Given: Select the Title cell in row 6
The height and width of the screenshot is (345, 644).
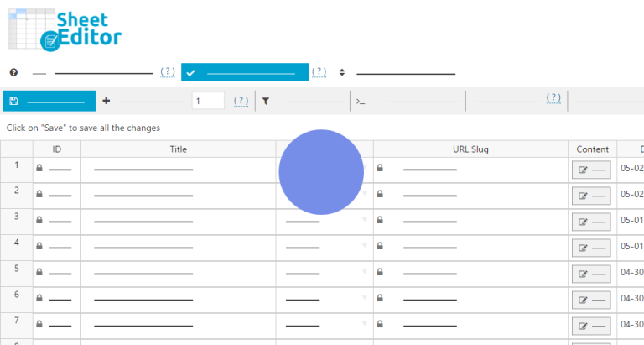Looking at the screenshot, I should pos(179,300).
